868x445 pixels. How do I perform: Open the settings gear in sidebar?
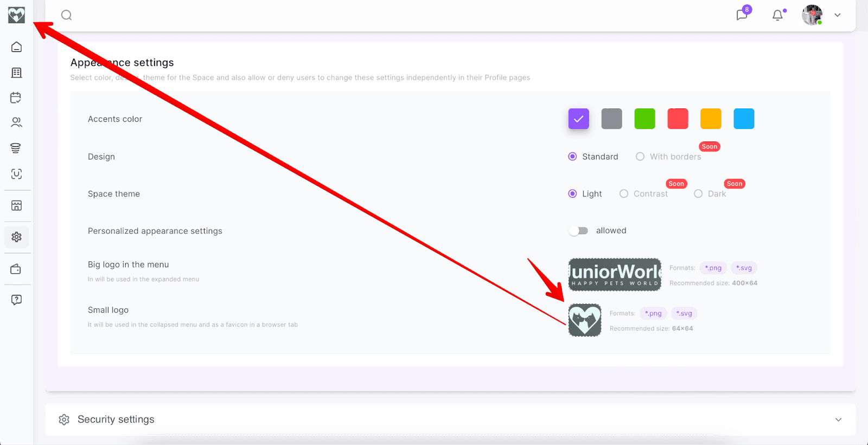[x=17, y=237]
